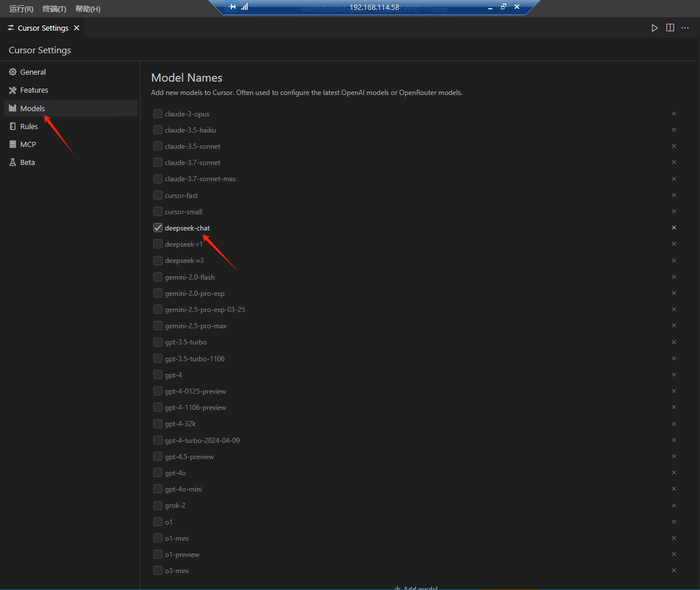
Task: Enable the gpt-4.5-preview checkbox
Action: [157, 456]
